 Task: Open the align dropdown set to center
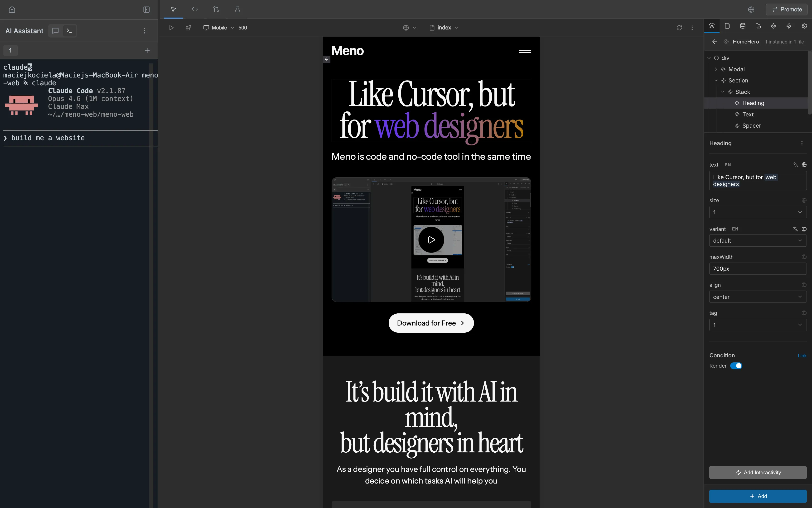coord(757,297)
